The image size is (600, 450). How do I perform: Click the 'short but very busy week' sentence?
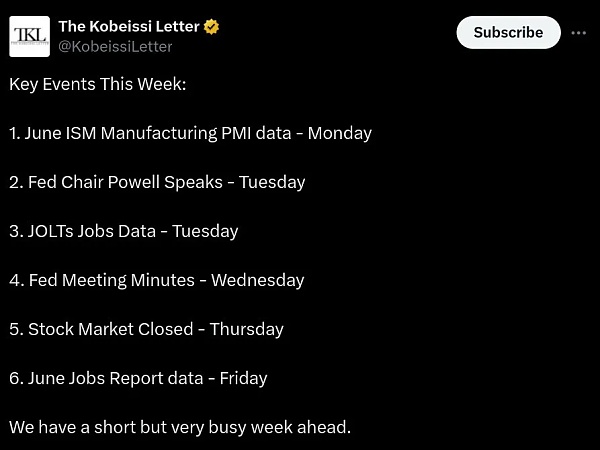[x=180, y=427]
